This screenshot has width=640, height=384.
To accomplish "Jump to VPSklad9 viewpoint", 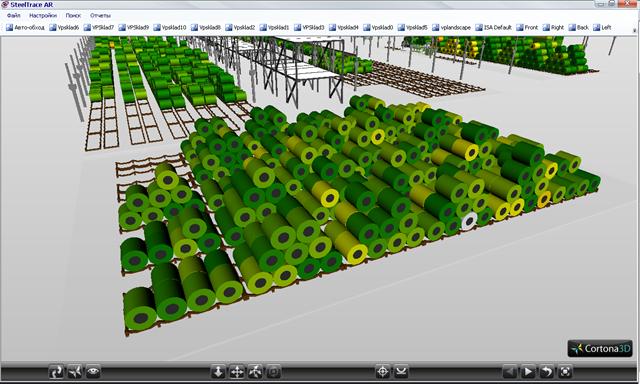I will click(x=134, y=27).
